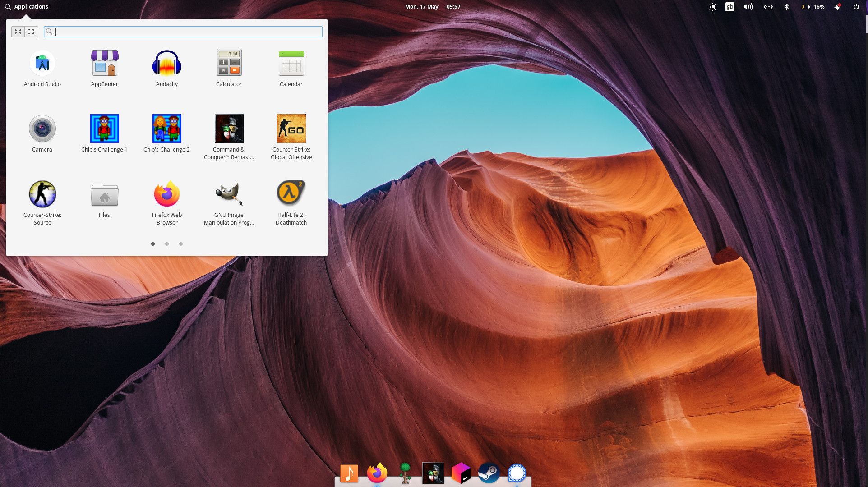Screen dimensions: 868x487
Task: Open the Music app in the dock
Action: click(x=349, y=473)
